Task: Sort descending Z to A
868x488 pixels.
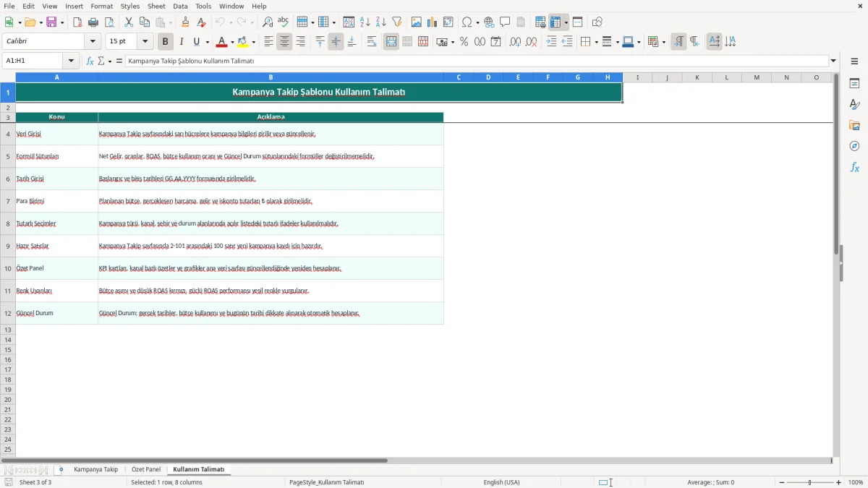Action: 380,22
